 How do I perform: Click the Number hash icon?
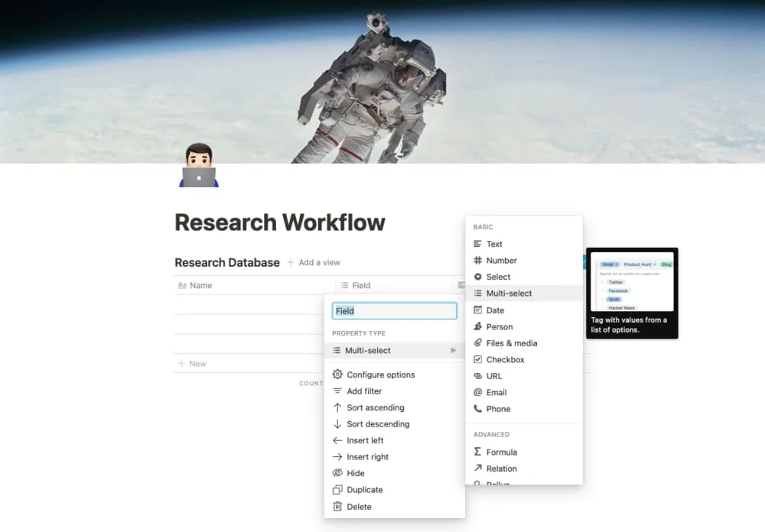477,261
